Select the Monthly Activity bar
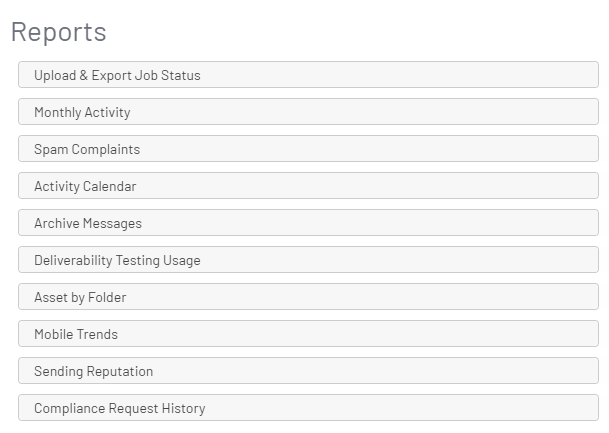 click(x=308, y=112)
